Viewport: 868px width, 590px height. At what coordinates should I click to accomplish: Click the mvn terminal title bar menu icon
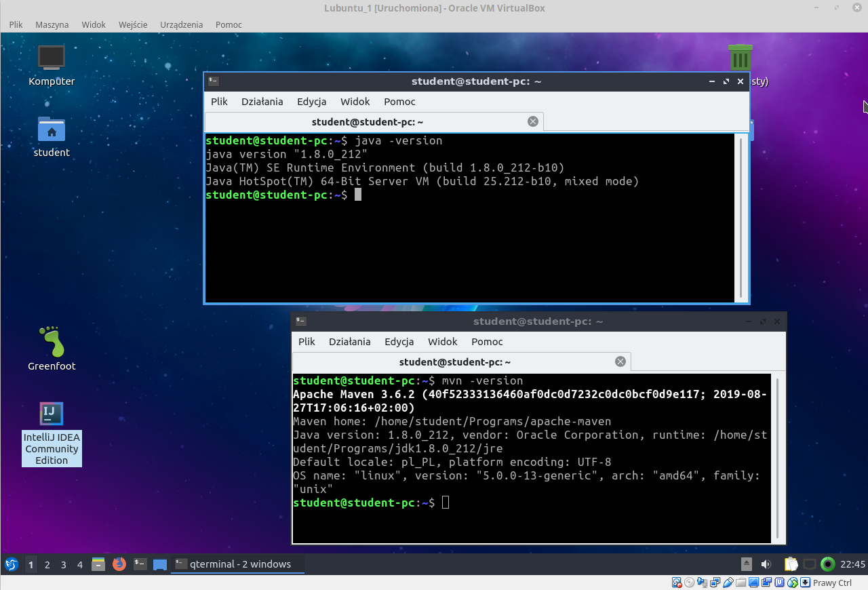point(301,321)
